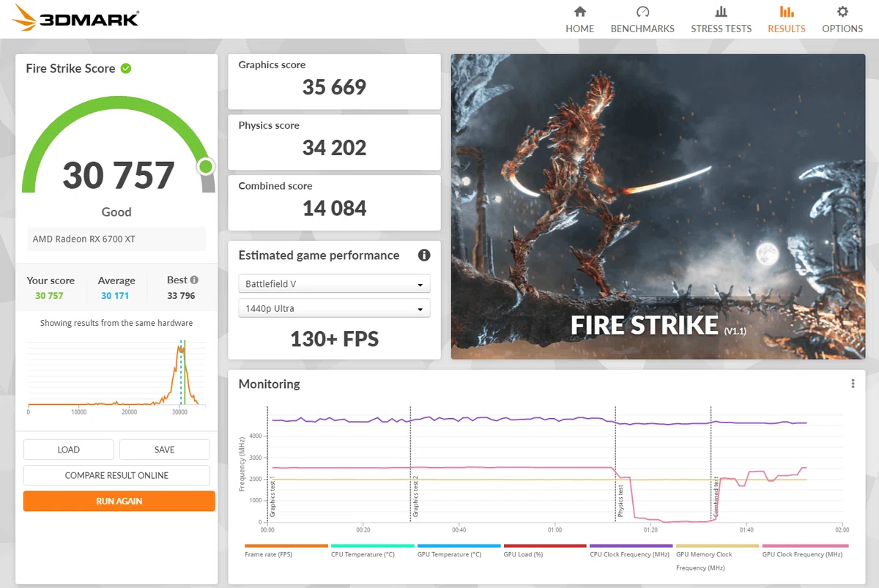This screenshot has height=588, width=879.
Task: Click the 130+ FPS estimate
Action: pyautogui.click(x=335, y=339)
